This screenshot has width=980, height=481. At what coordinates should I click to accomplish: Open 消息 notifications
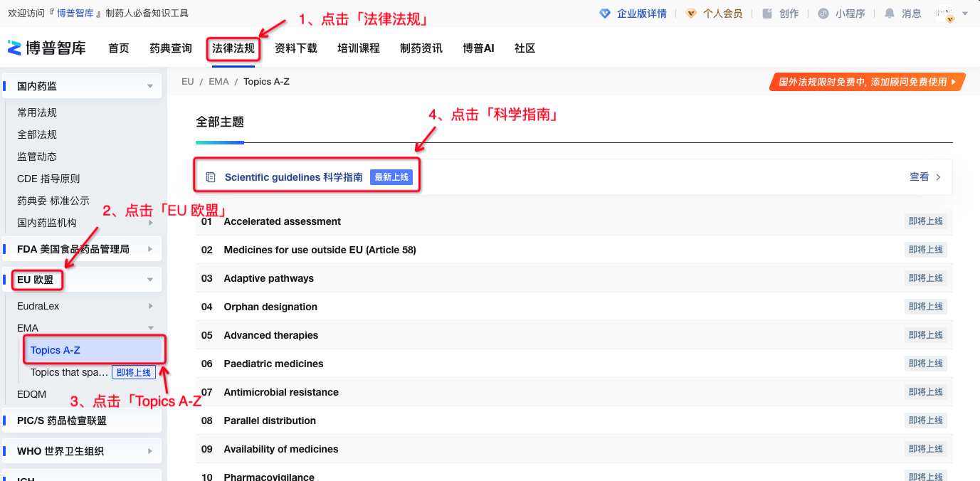[x=912, y=14]
